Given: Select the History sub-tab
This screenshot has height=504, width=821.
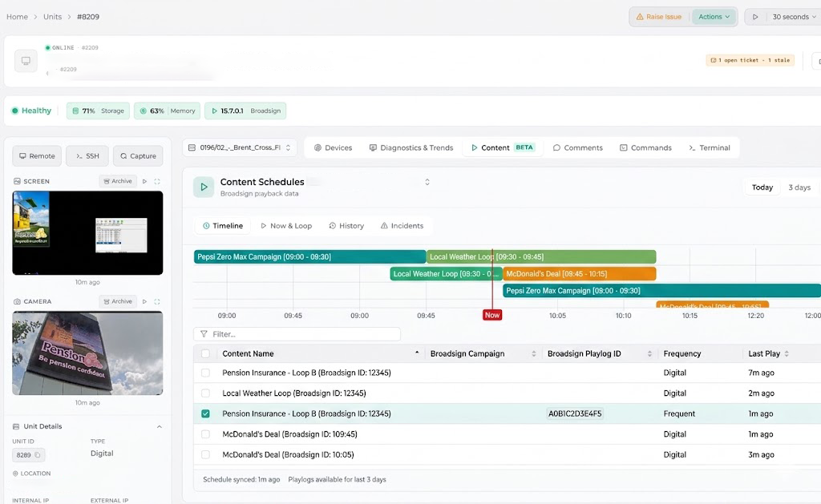Looking at the screenshot, I should tap(346, 226).
